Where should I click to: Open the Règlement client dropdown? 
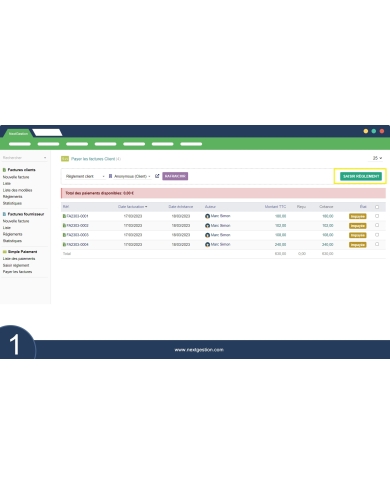click(85, 176)
